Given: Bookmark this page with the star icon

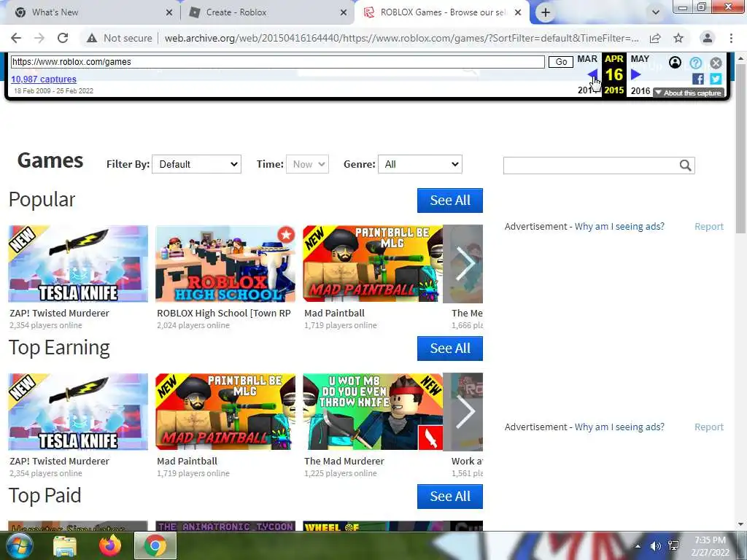Looking at the screenshot, I should (x=678, y=38).
